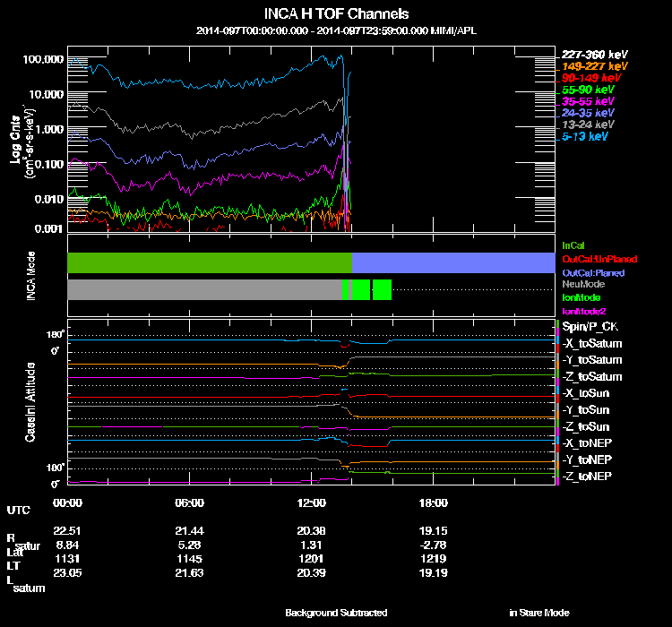Click the 18:00 UTC axis label

point(434,502)
